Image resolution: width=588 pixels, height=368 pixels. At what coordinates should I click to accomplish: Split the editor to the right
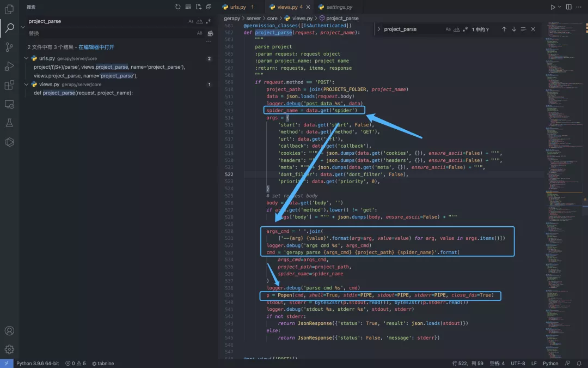(x=569, y=7)
